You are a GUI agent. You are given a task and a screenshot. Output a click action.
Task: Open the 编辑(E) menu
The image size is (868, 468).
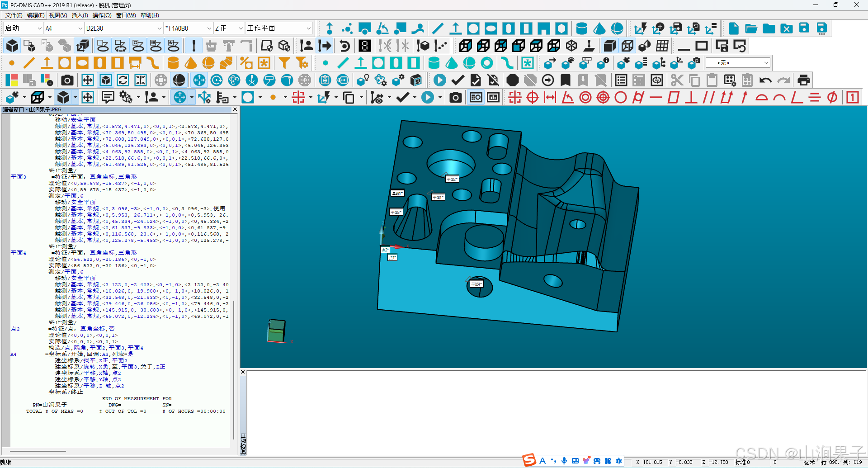[x=36, y=15]
